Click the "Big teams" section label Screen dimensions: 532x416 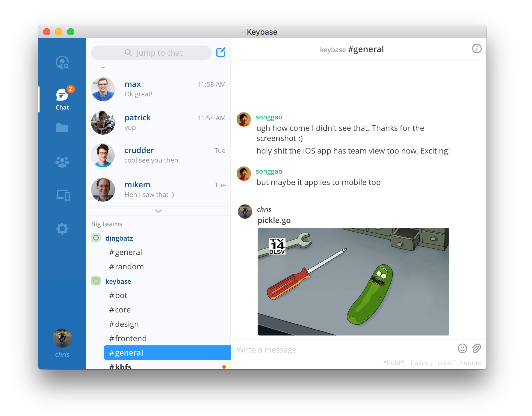pyautogui.click(x=107, y=224)
